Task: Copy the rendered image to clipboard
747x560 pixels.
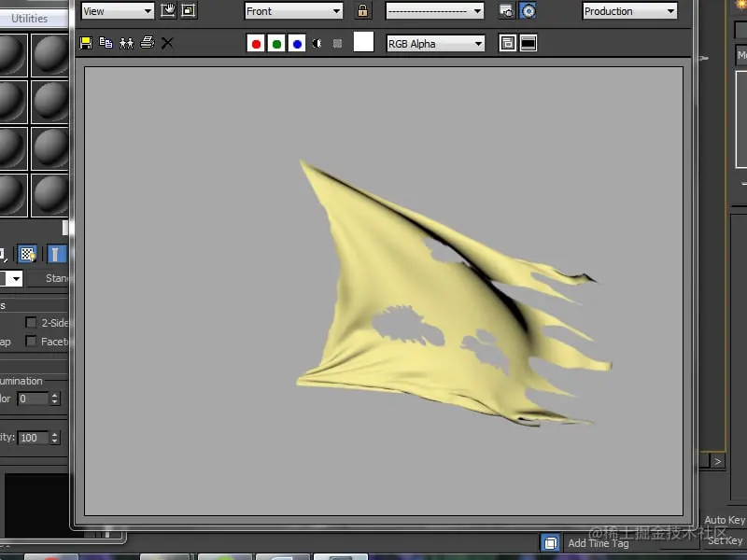Action: (106, 43)
